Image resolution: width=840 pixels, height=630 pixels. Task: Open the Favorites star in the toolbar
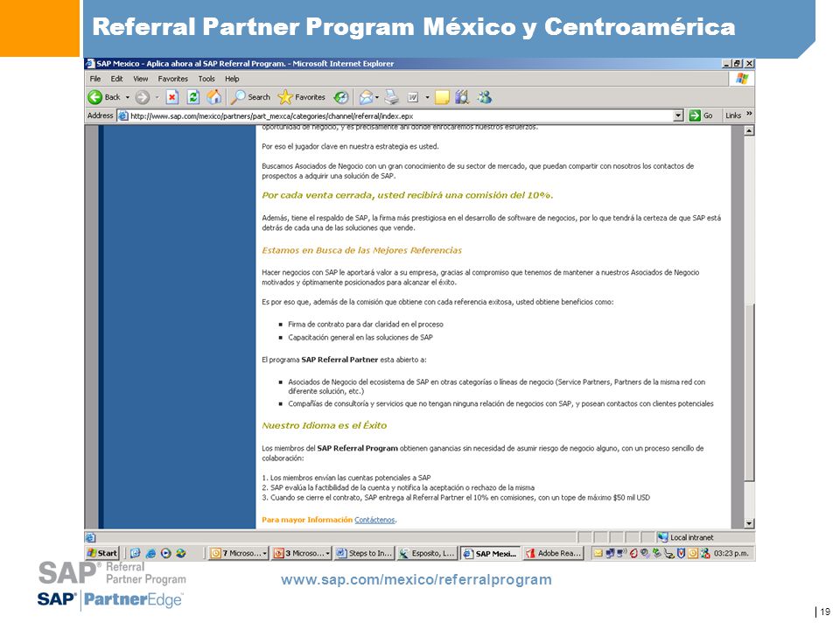(x=302, y=97)
